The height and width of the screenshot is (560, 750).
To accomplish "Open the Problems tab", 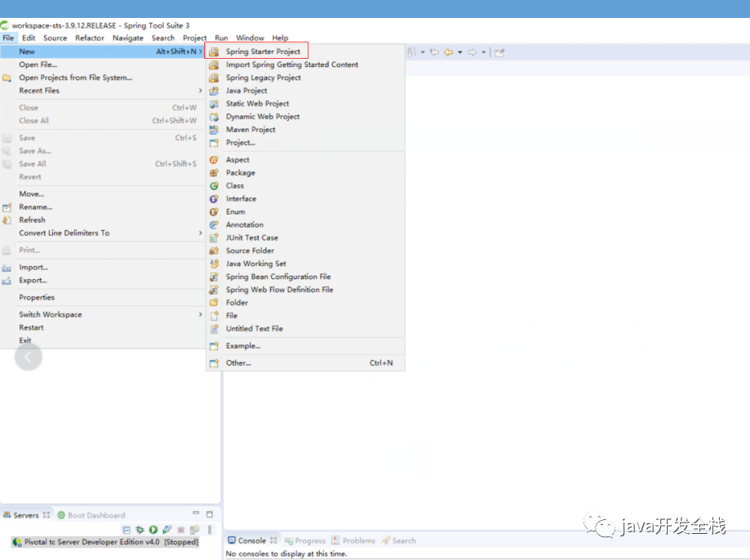I will [358, 540].
